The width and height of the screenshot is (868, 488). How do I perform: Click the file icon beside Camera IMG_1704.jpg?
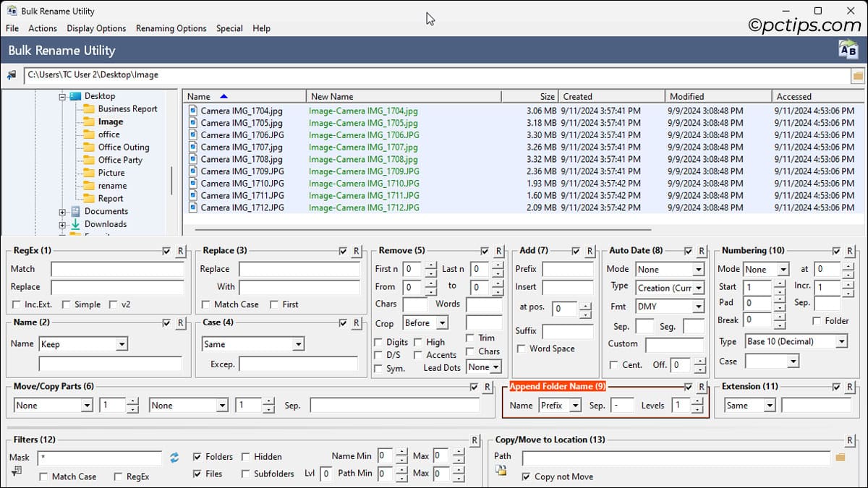click(192, 111)
